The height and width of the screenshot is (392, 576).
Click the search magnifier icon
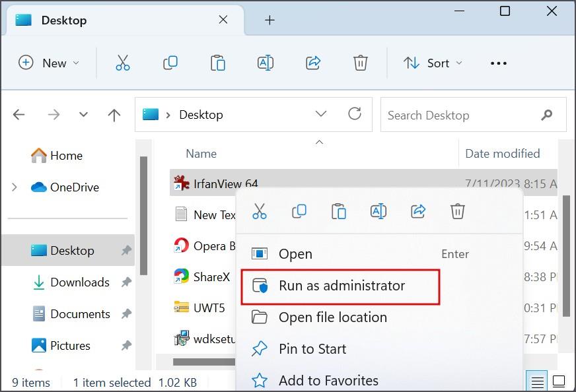coord(547,115)
